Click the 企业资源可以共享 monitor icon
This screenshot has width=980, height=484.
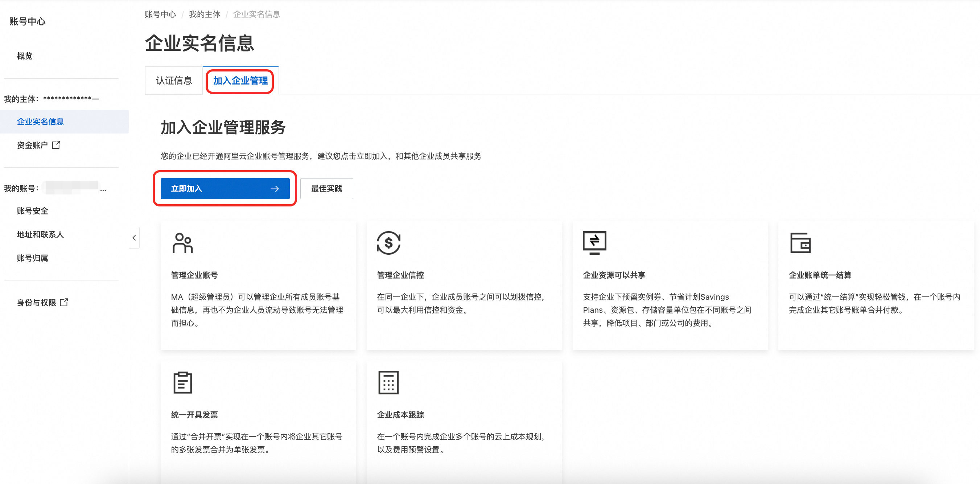[x=594, y=242]
